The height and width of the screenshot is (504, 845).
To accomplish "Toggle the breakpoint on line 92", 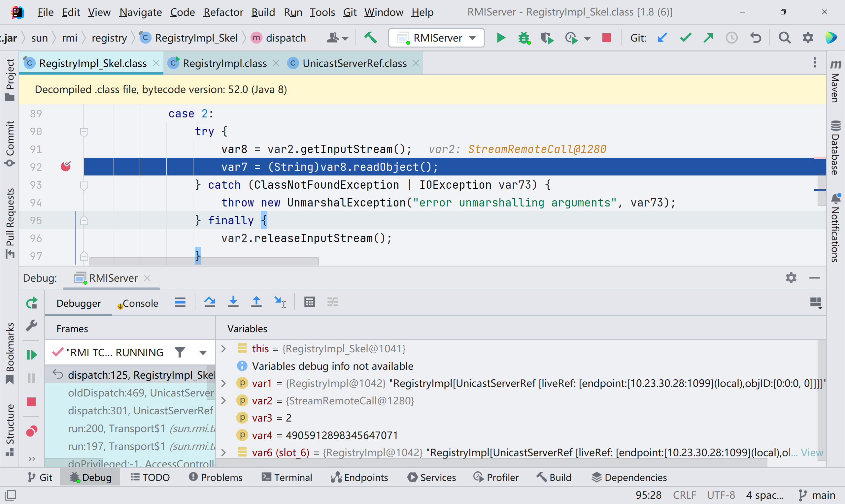I will tap(66, 167).
